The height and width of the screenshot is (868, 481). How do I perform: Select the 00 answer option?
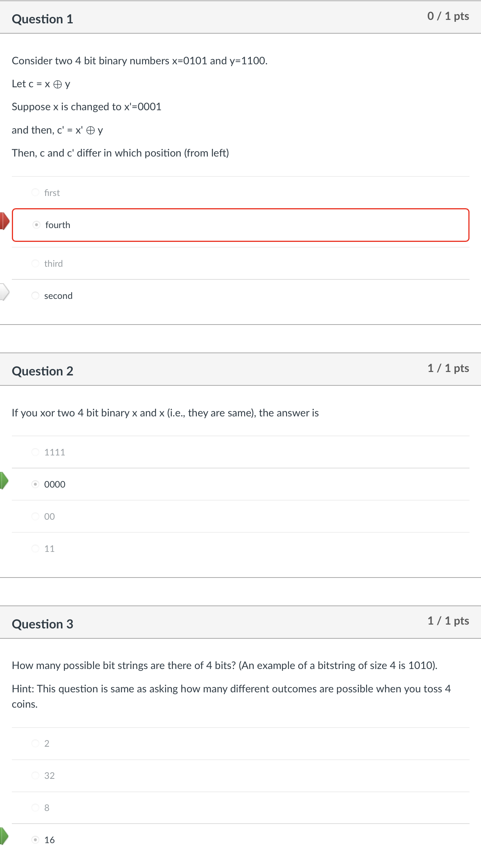coord(36,516)
